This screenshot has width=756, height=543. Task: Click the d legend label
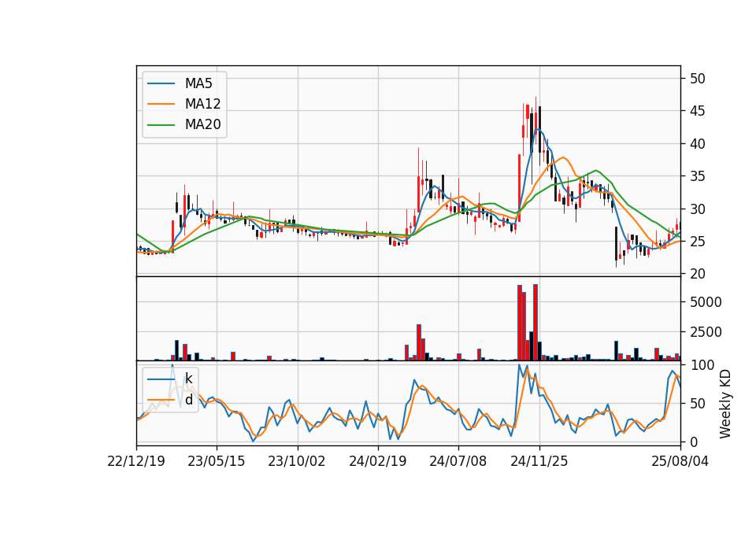188,399
